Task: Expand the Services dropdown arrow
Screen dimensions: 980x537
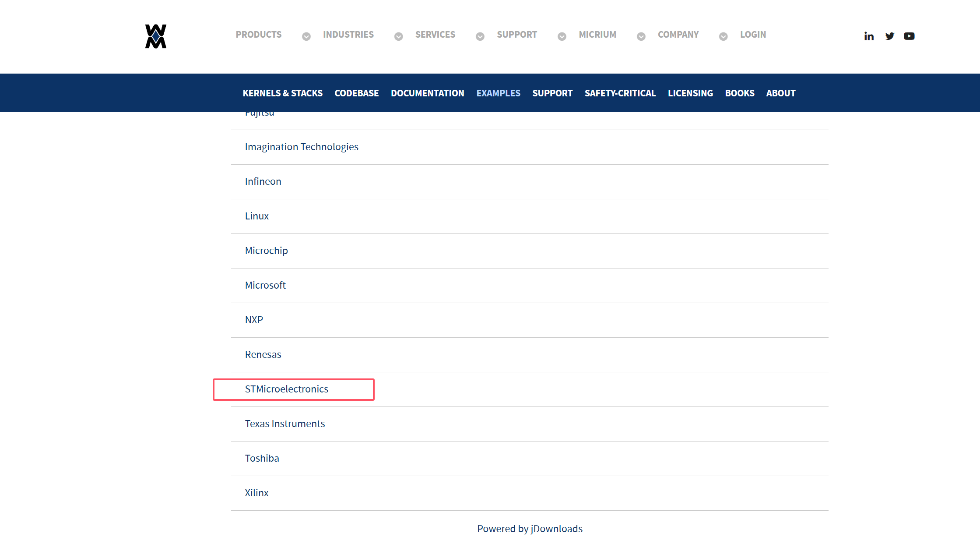Action: pyautogui.click(x=480, y=36)
